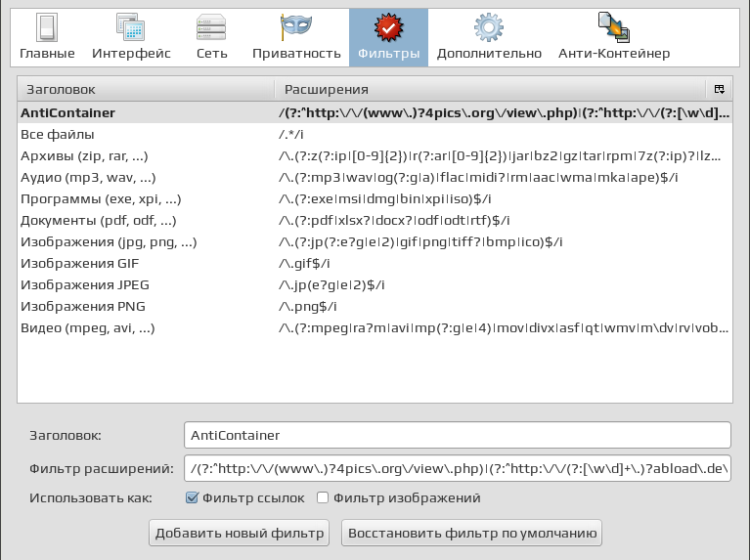Click the mp3|wav|og audio pattern cell
This screenshot has width=750, height=560.
tap(478, 178)
